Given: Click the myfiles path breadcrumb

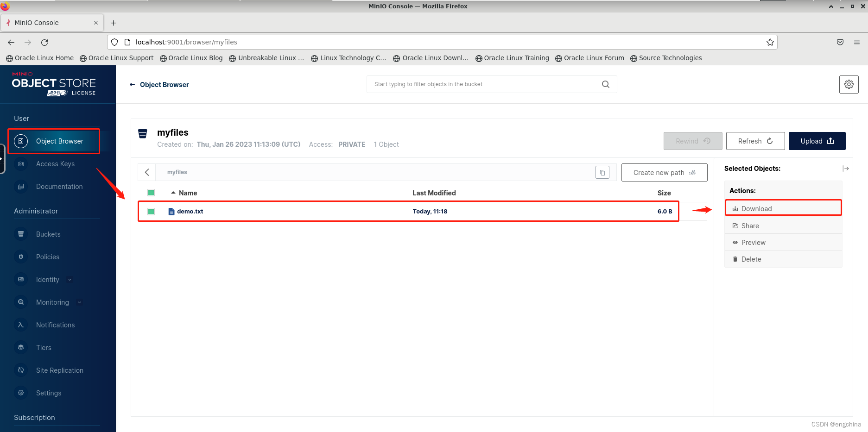Looking at the screenshot, I should (x=177, y=172).
